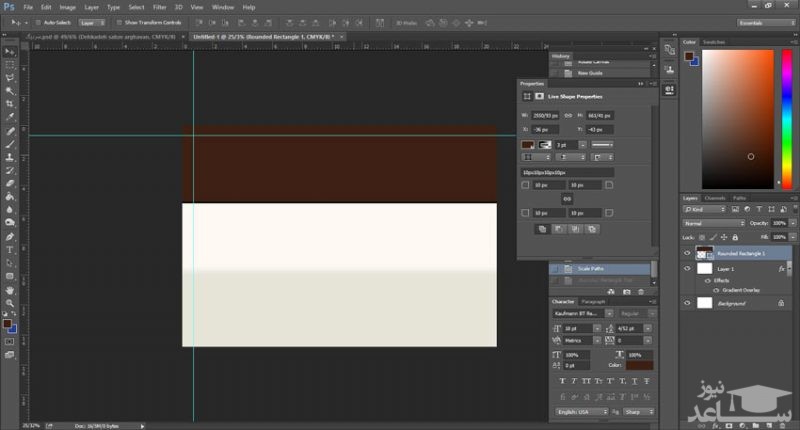Hide the Rounded Rectangle 1 layer
Screen dimensions: 800x430
coord(687,254)
